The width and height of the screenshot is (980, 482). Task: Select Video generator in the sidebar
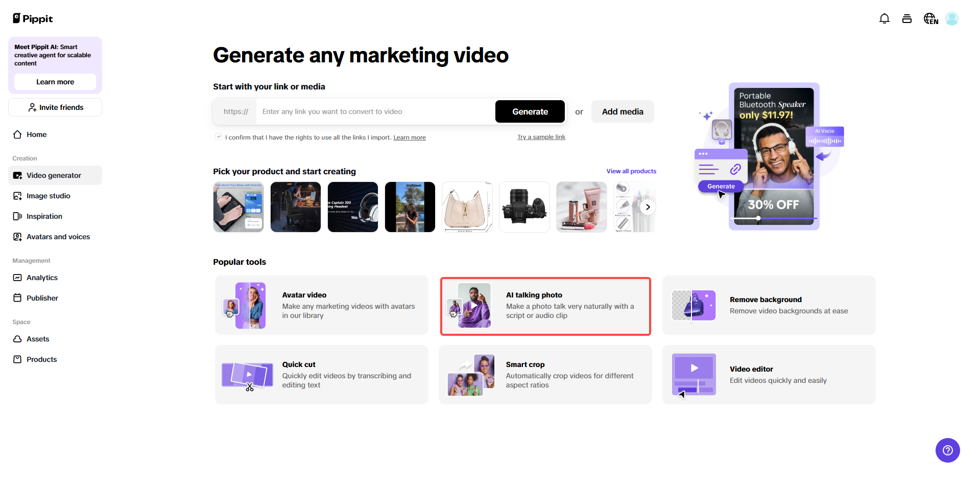(x=55, y=175)
